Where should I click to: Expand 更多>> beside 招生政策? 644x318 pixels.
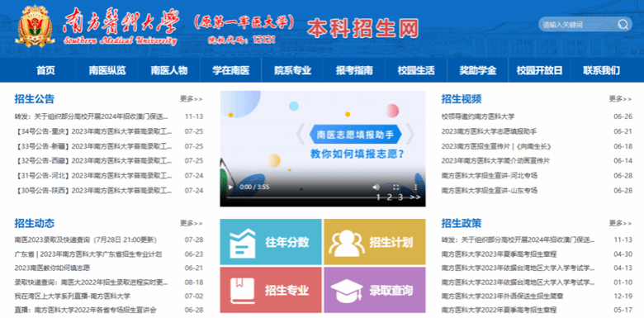tap(620, 224)
